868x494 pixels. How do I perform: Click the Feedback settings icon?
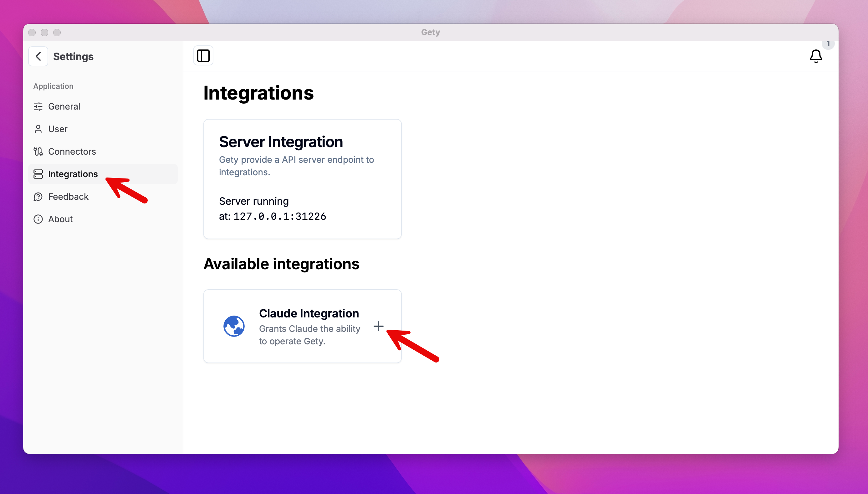coord(38,196)
